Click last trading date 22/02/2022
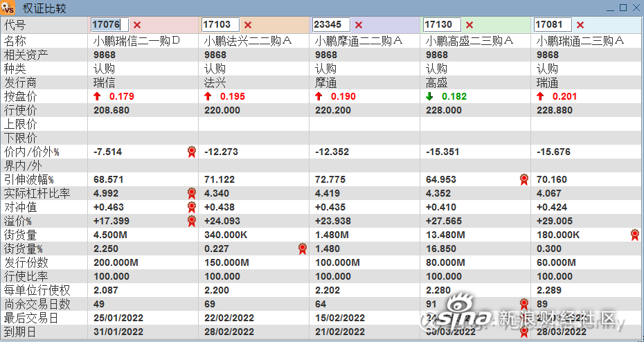This screenshot has width=644, height=342. pos(229,318)
